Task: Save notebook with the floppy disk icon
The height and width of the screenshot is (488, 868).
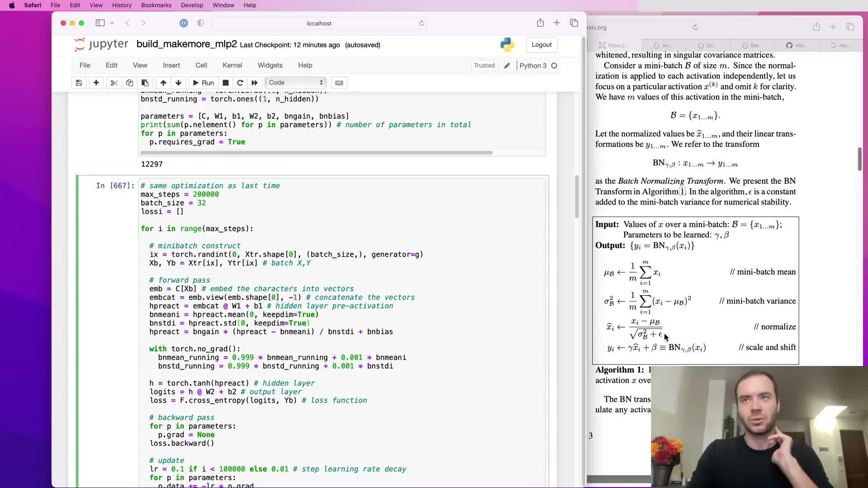Action: [x=79, y=83]
